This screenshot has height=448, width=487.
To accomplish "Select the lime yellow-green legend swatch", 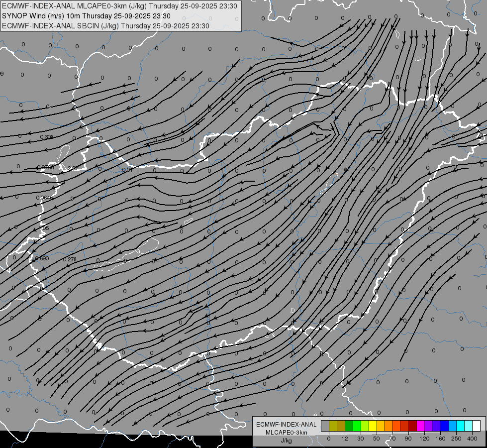I will tap(365, 426).
